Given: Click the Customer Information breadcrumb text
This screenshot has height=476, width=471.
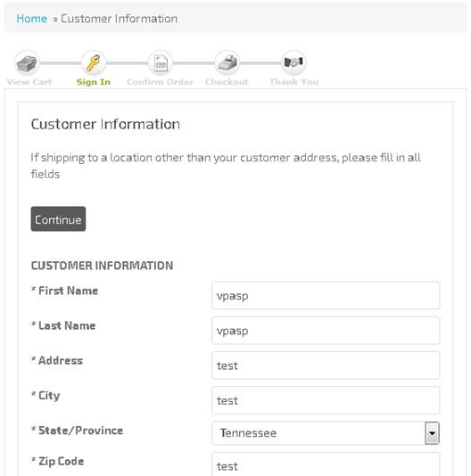Looking at the screenshot, I should click(x=120, y=19).
